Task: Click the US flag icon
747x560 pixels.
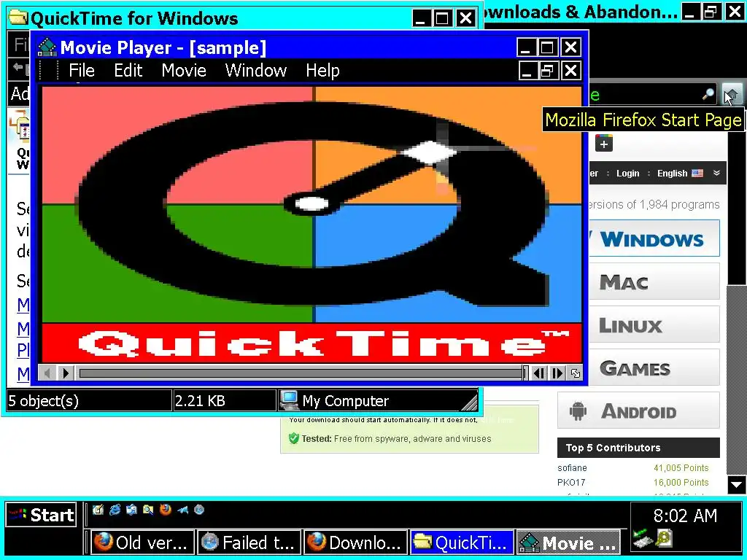Action: (697, 174)
